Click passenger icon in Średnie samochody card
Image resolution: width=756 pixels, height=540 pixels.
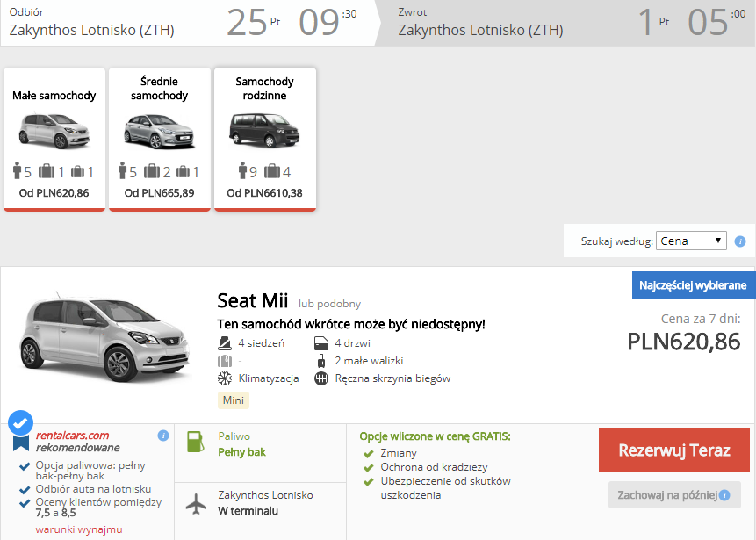[x=122, y=170]
